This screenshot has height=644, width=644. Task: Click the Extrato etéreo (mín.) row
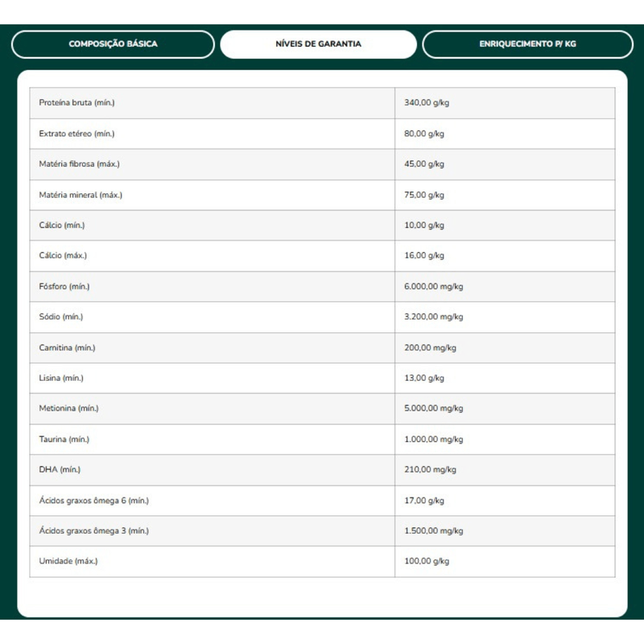(x=322, y=134)
